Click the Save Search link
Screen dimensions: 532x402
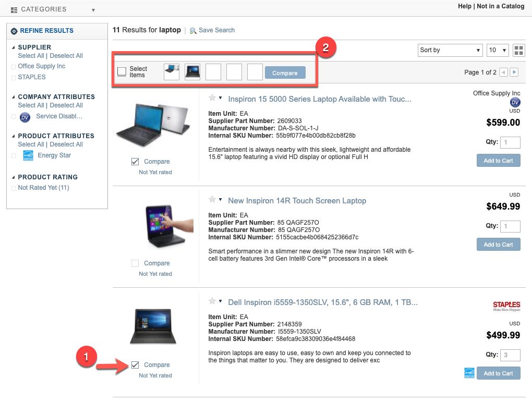coord(216,30)
